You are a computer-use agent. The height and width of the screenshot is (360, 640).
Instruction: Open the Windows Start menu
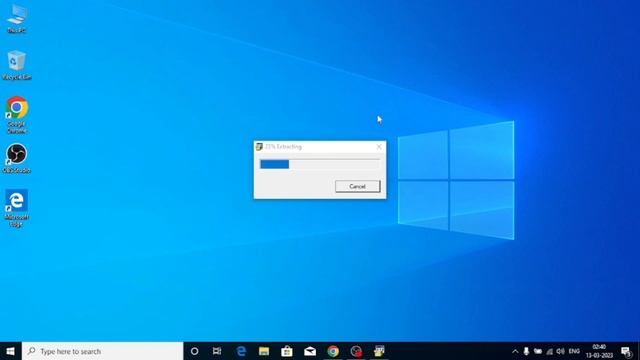tap(11, 351)
